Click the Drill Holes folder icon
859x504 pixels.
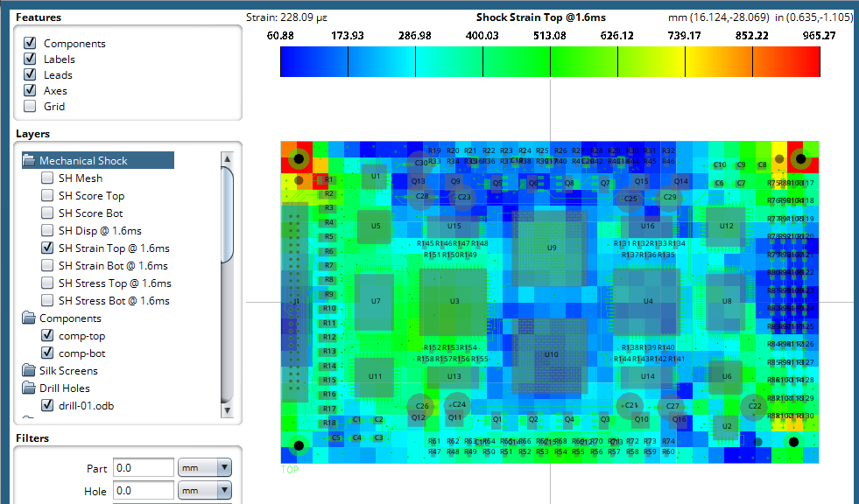coord(29,388)
